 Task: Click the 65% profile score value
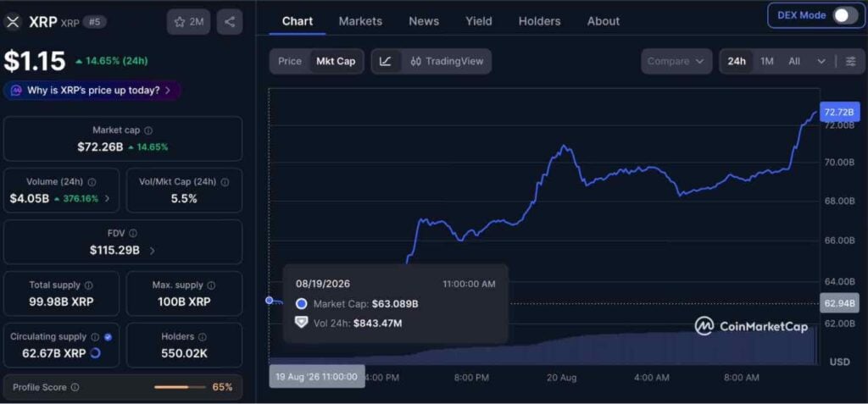click(223, 387)
